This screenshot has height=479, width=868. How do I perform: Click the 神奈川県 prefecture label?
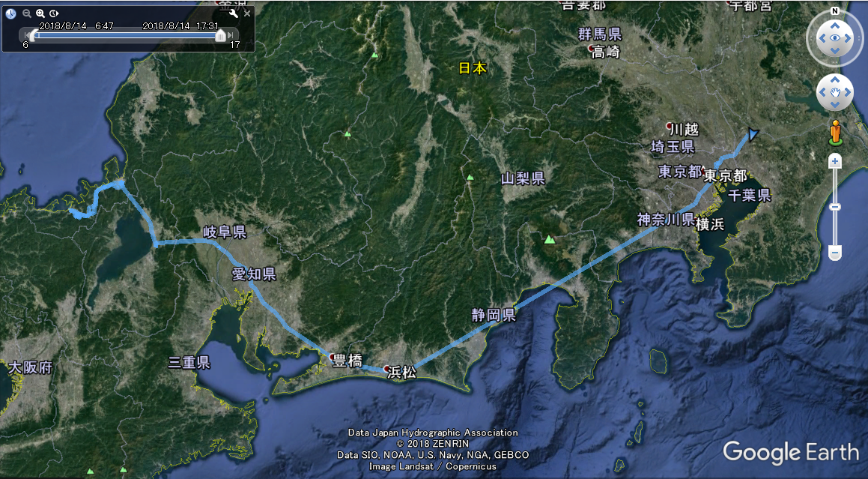point(666,220)
